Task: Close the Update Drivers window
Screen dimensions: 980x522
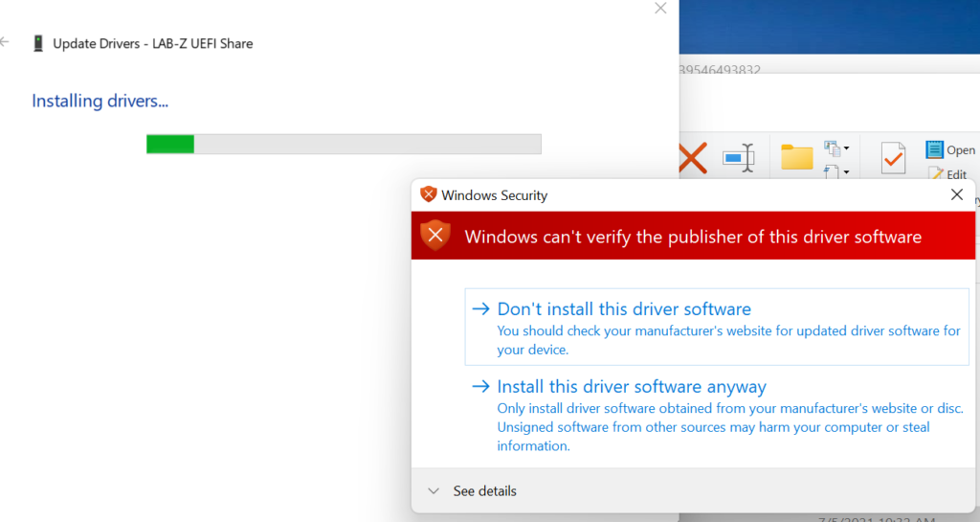Action: 660,8
